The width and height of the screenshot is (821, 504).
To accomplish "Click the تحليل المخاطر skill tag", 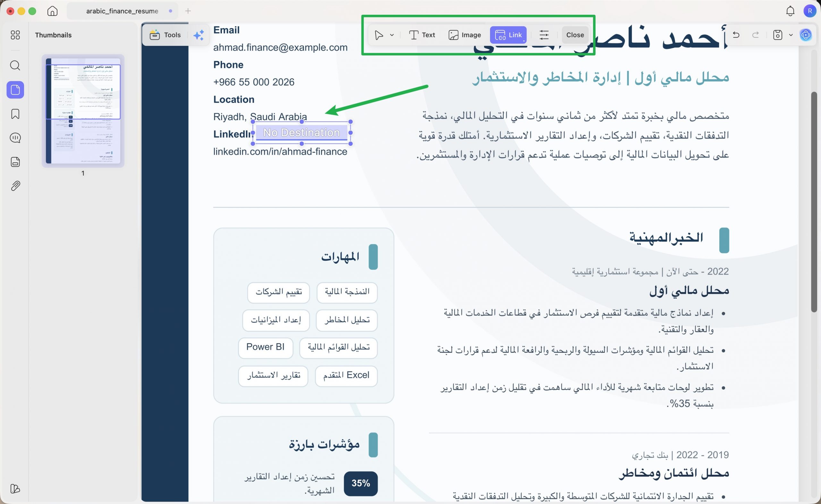I will (347, 320).
